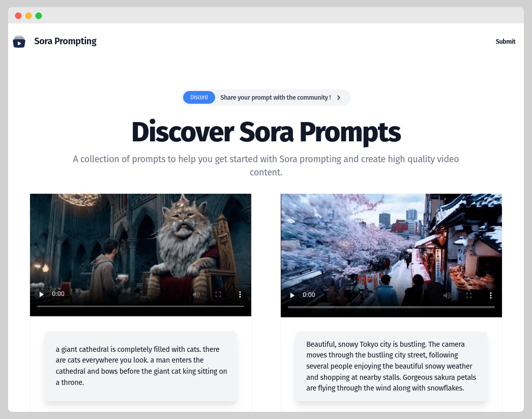
Task: Enter fullscreen on the cat cathedral video
Action: pyautogui.click(x=218, y=294)
